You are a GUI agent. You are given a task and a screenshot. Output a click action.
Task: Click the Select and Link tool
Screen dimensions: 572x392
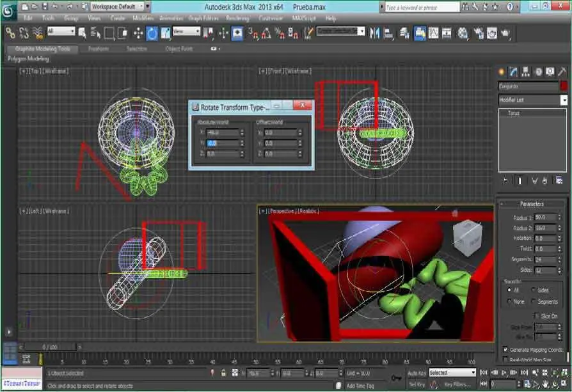[x=11, y=33]
